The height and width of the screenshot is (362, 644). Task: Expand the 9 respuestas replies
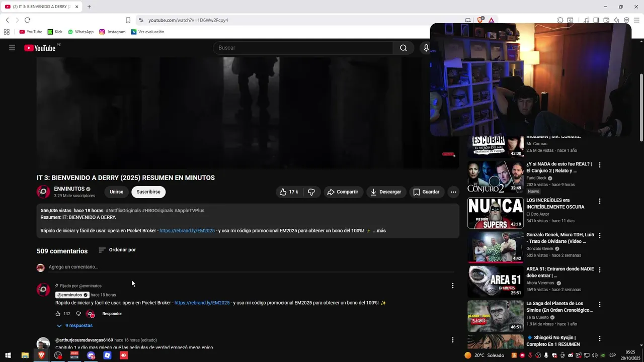pos(74,326)
